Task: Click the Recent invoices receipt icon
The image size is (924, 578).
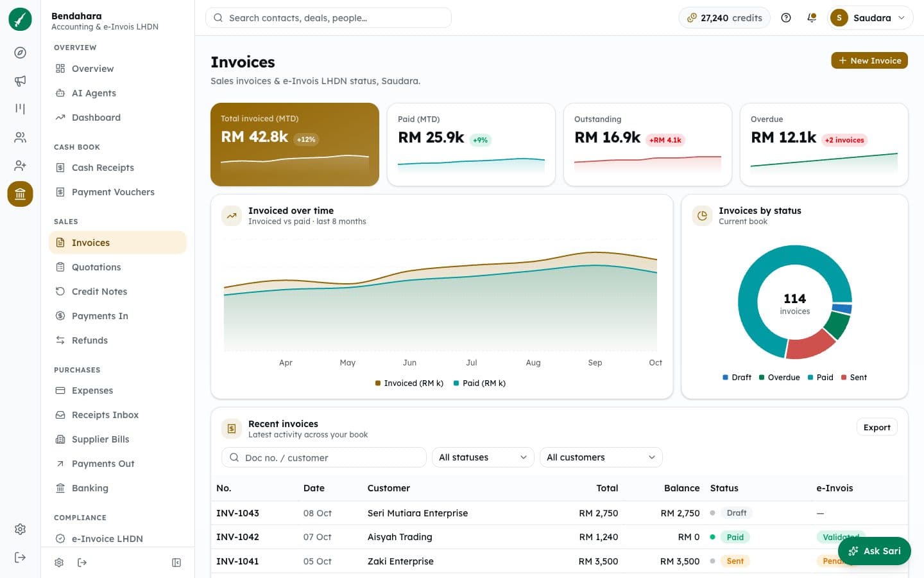Action: tap(232, 429)
